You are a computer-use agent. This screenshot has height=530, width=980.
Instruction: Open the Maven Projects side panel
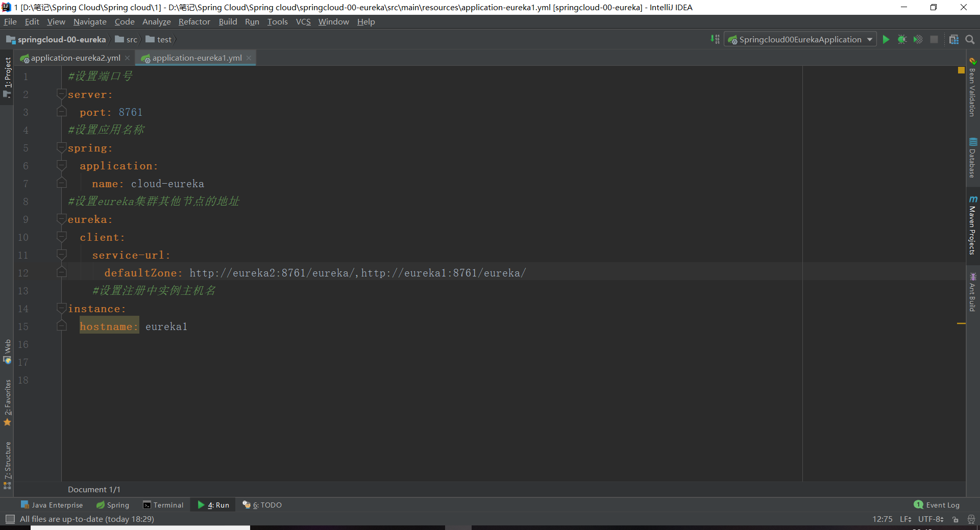click(973, 225)
